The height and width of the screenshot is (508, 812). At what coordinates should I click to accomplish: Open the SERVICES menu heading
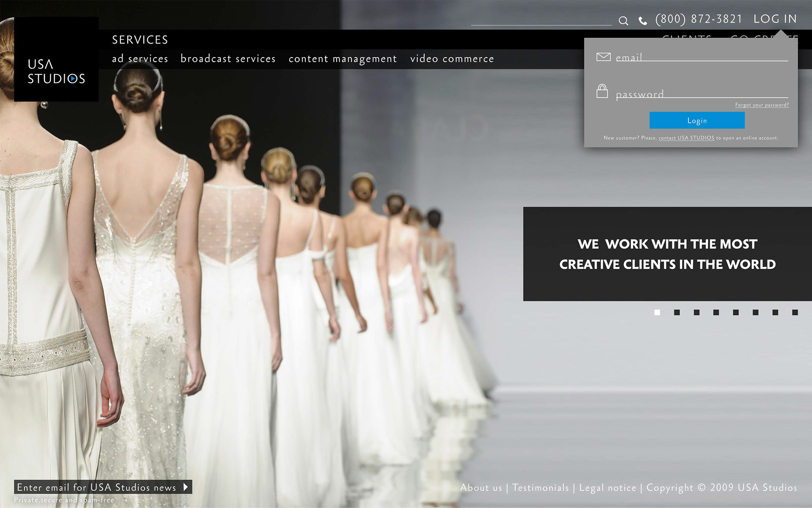point(140,40)
